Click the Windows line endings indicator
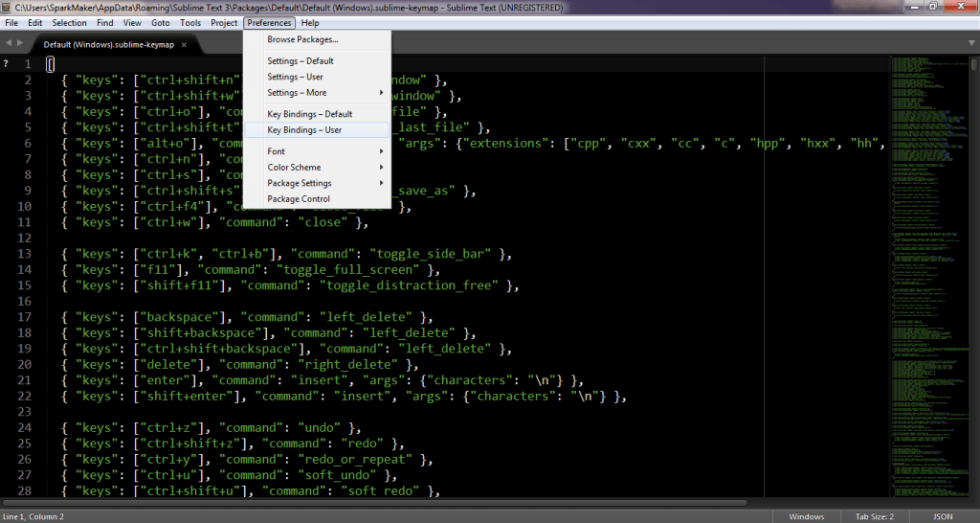The image size is (980, 523). click(807, 516)
